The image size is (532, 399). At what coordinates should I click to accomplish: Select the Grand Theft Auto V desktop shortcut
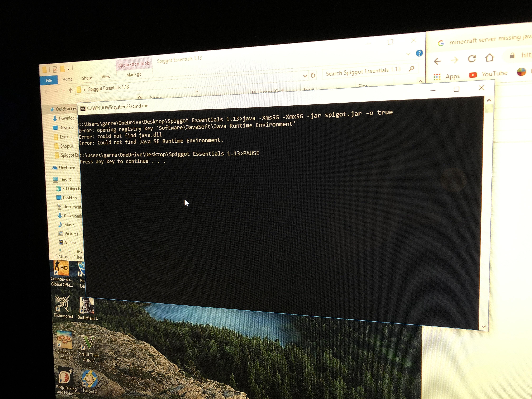[89, 349]
